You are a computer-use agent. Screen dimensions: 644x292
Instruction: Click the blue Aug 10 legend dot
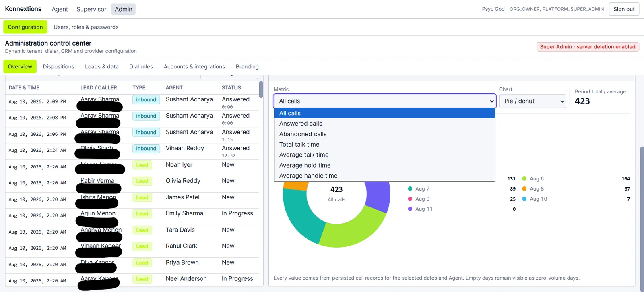[x=524, y=199]
